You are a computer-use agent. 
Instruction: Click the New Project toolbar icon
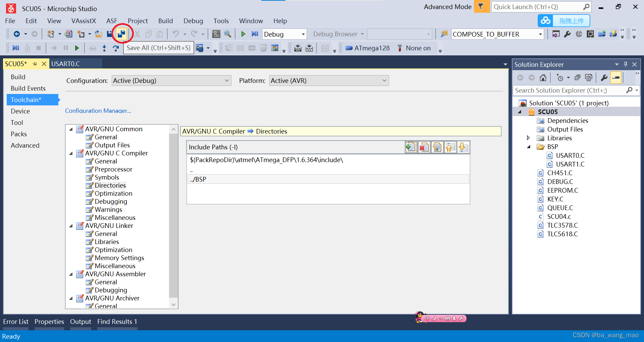[51, 34]
